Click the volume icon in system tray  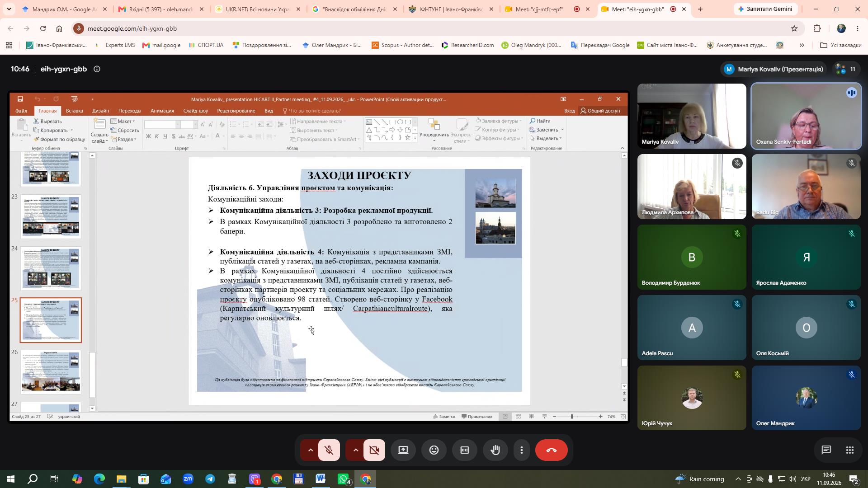(x=792, y=479)
